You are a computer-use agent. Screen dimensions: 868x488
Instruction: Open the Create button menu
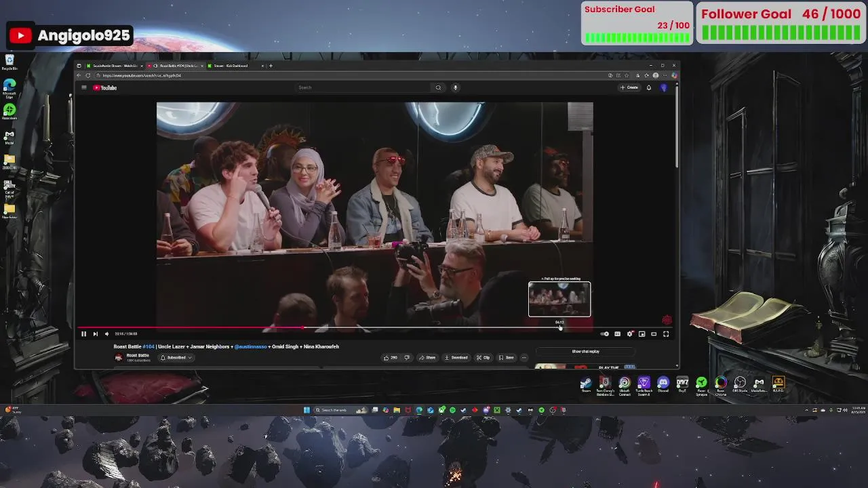pos(629,87)
